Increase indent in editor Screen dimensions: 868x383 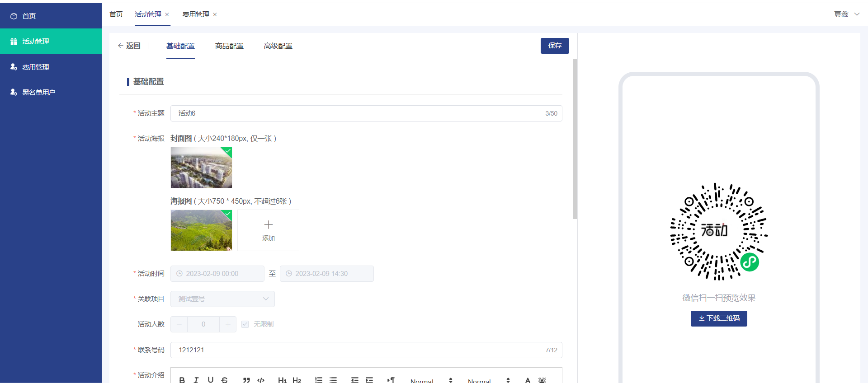[369, 380]
